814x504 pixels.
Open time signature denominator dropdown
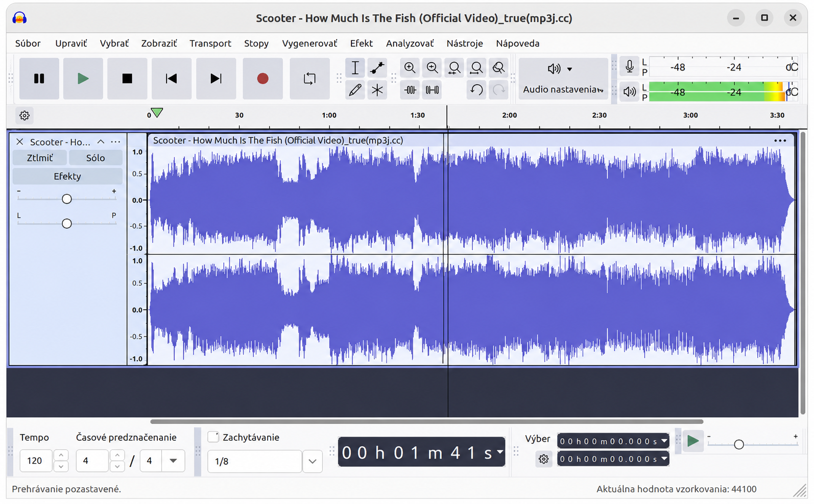[x=173, y=461]
